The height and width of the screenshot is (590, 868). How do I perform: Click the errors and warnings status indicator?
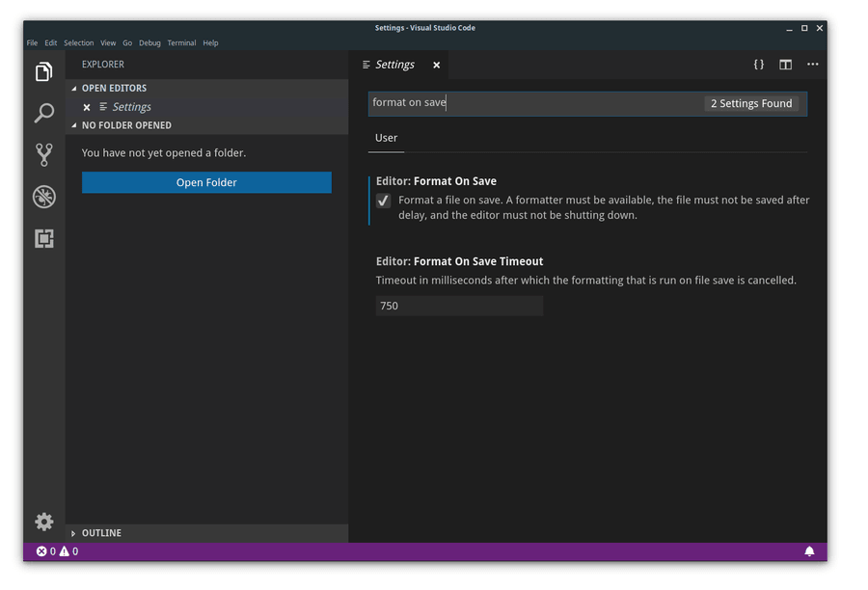56,550
